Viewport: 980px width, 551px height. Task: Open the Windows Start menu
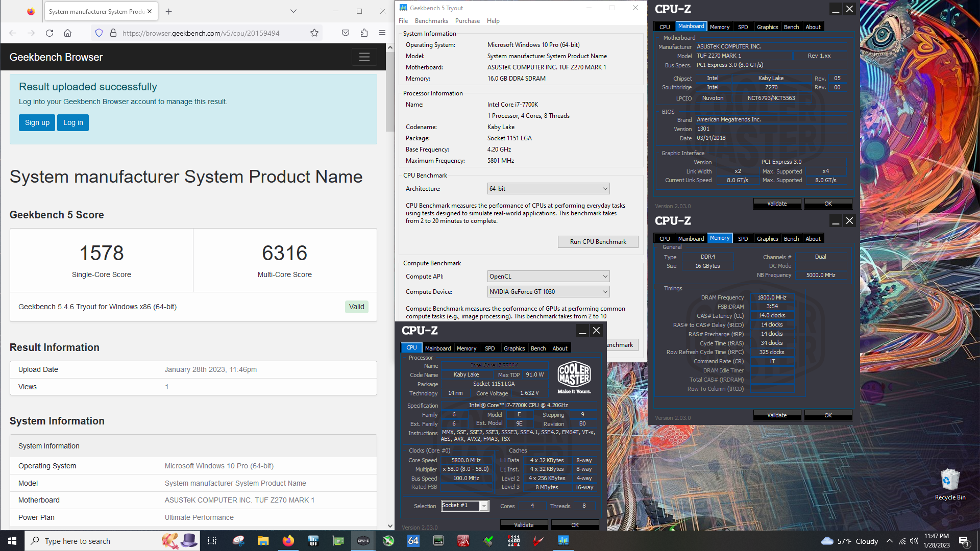[12, 541]
